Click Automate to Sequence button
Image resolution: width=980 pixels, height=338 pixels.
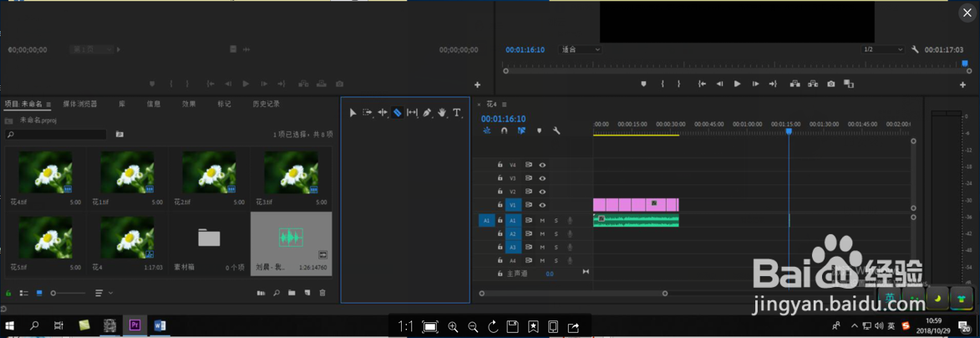(x=262, y=293)
